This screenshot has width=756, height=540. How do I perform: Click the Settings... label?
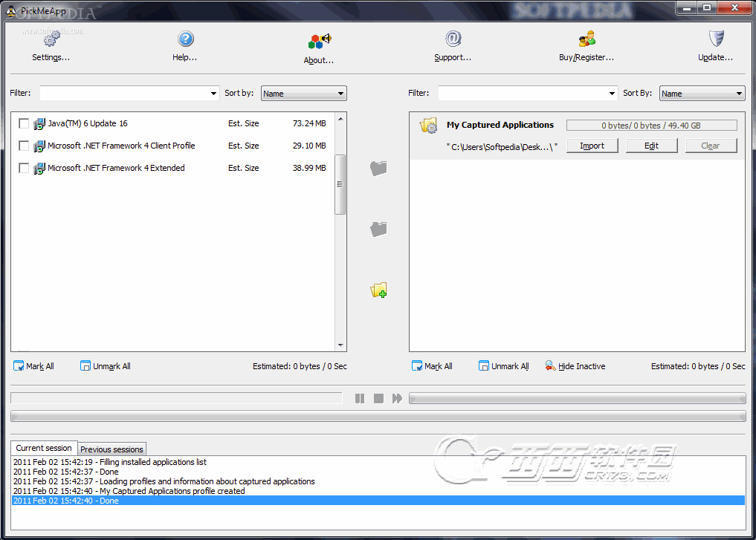coord(51,57)
